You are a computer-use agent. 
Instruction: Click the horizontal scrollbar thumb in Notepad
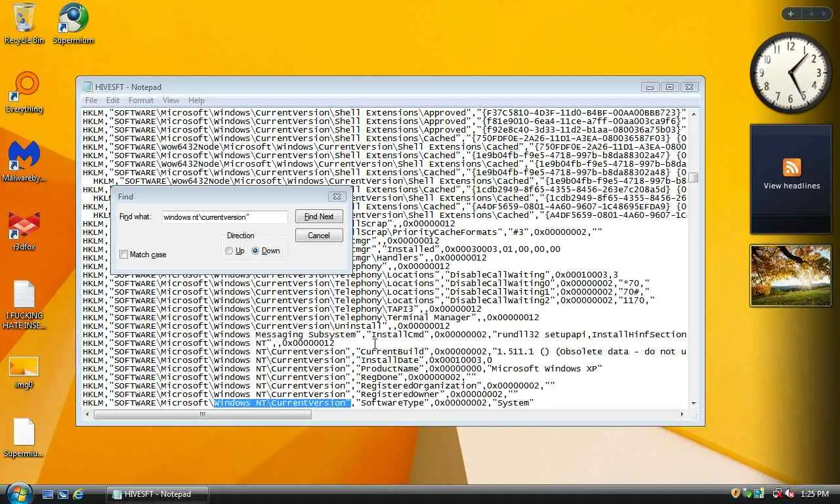point(203,414)
